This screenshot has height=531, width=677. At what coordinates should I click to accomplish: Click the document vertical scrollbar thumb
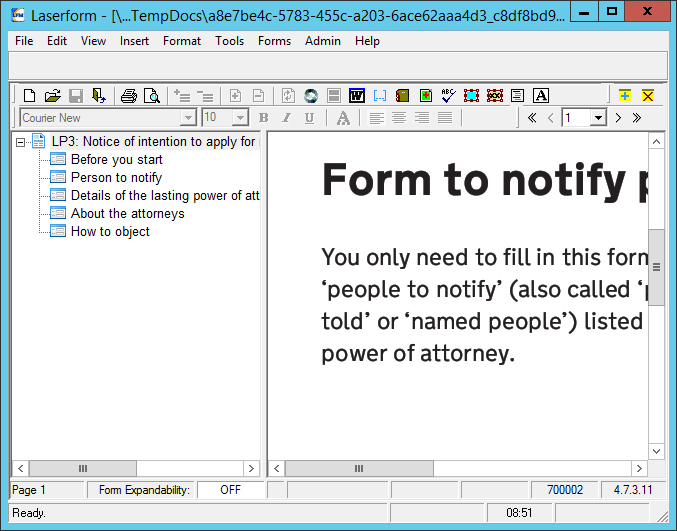(x=657, y=267)
